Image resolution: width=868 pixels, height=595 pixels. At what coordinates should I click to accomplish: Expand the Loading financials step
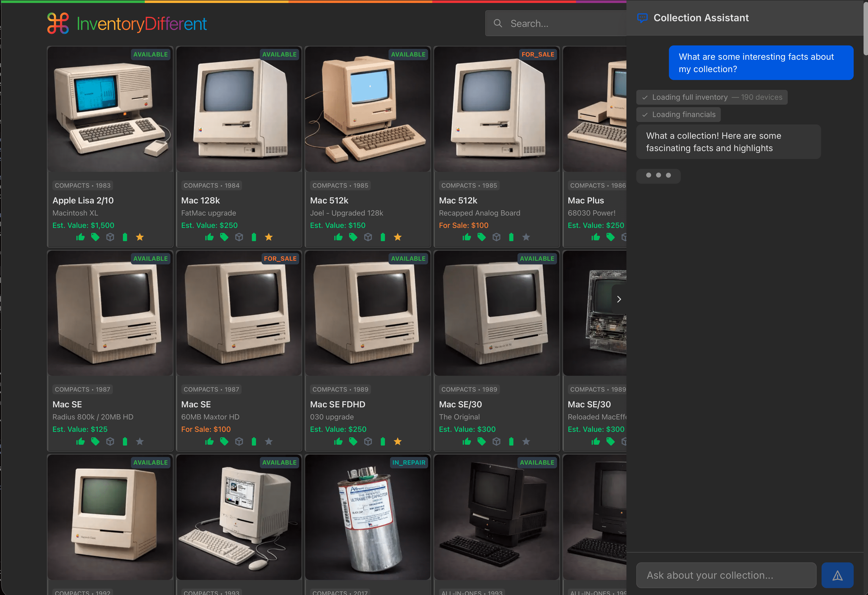point(678,115)
